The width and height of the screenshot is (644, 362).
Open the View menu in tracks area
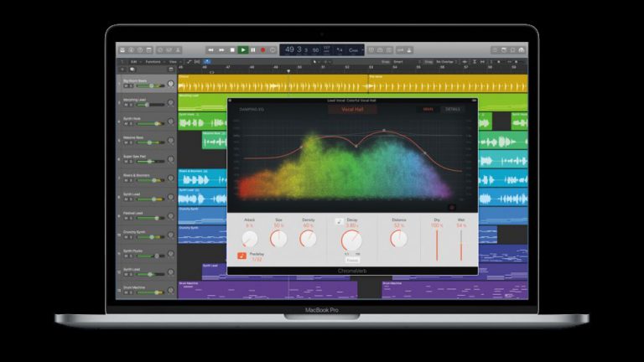(174, 61)
